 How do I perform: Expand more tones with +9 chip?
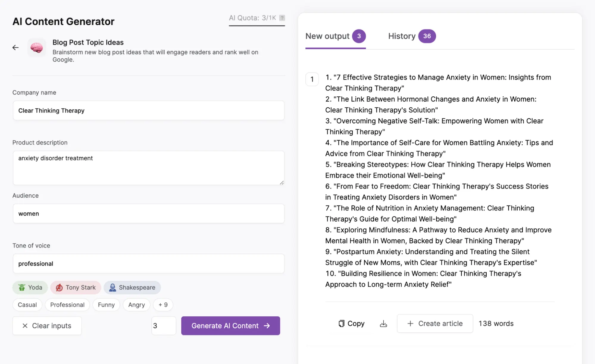(x=163, y=305)
